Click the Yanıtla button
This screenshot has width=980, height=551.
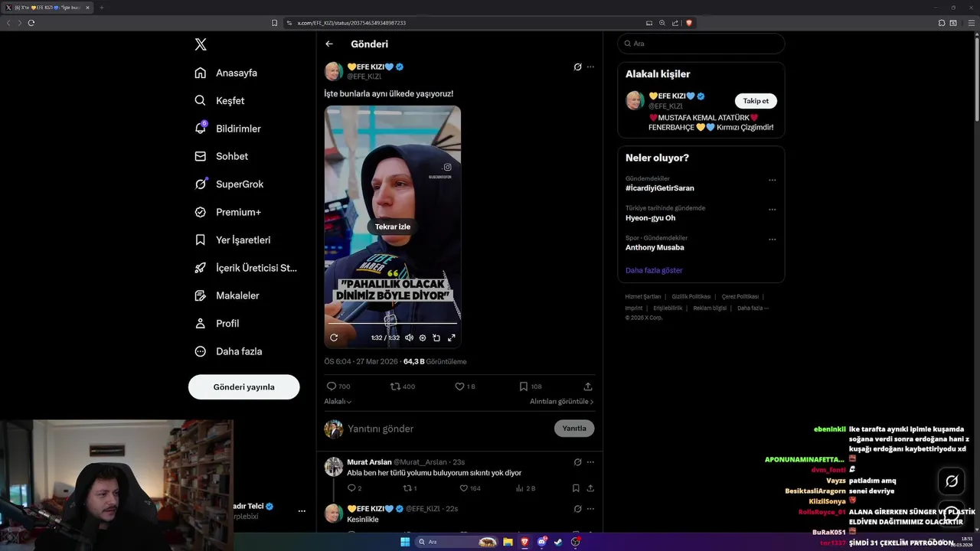pyautogui.click(x=574, y=429)
